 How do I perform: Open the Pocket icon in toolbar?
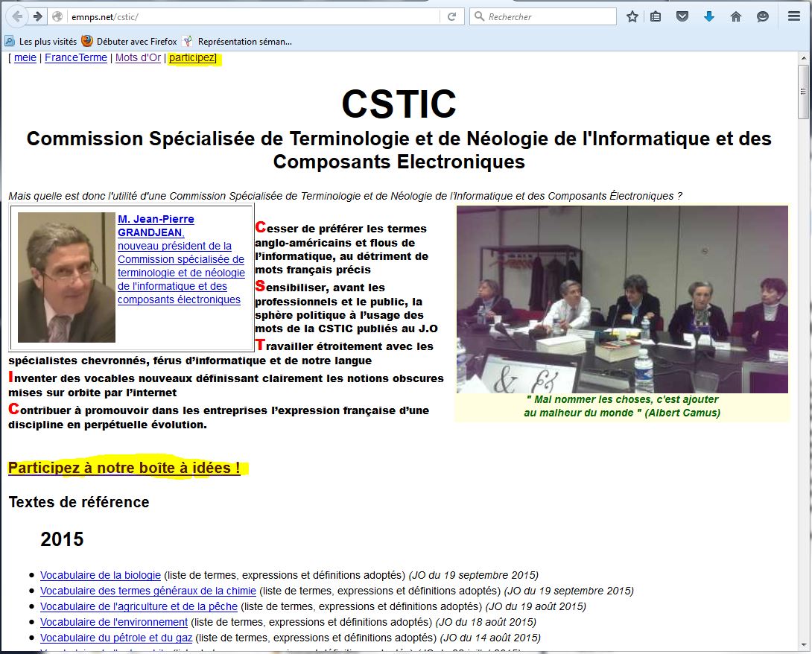tap(682, 16)
